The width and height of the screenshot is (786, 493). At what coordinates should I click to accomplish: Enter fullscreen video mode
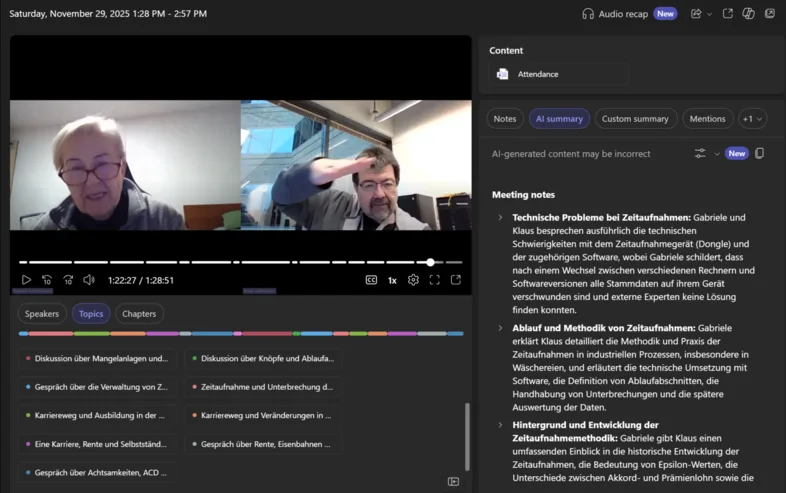tap(434, 280)
